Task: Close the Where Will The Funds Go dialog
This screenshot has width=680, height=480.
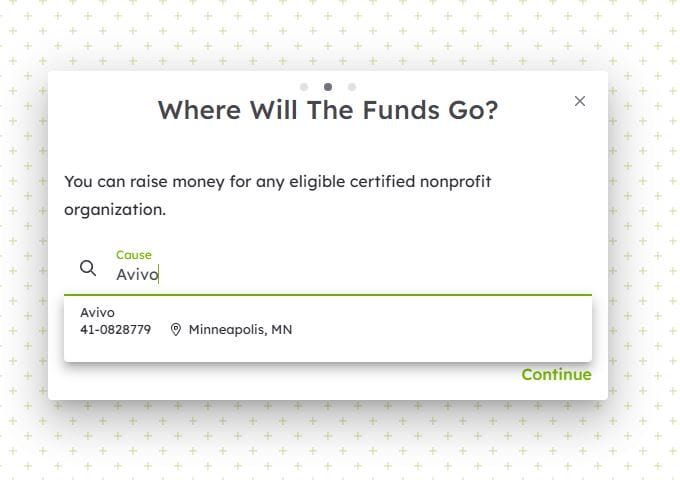Action: click(x=580, y=101)
